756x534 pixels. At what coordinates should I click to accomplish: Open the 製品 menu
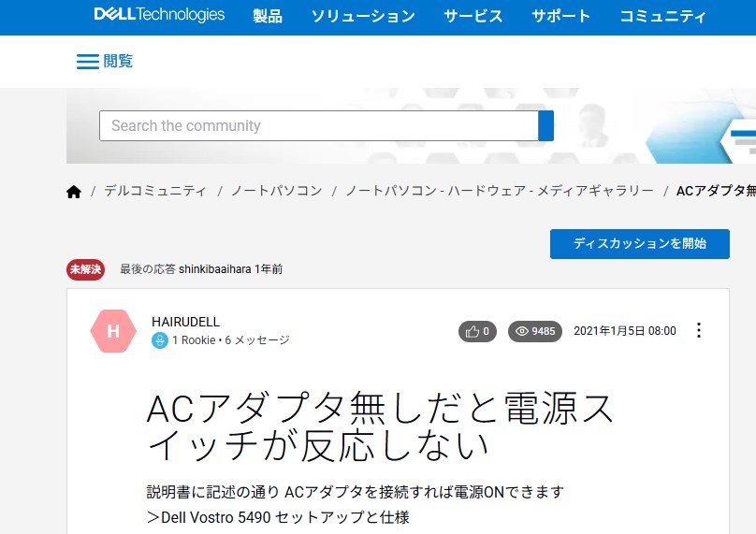pos(268,16)
